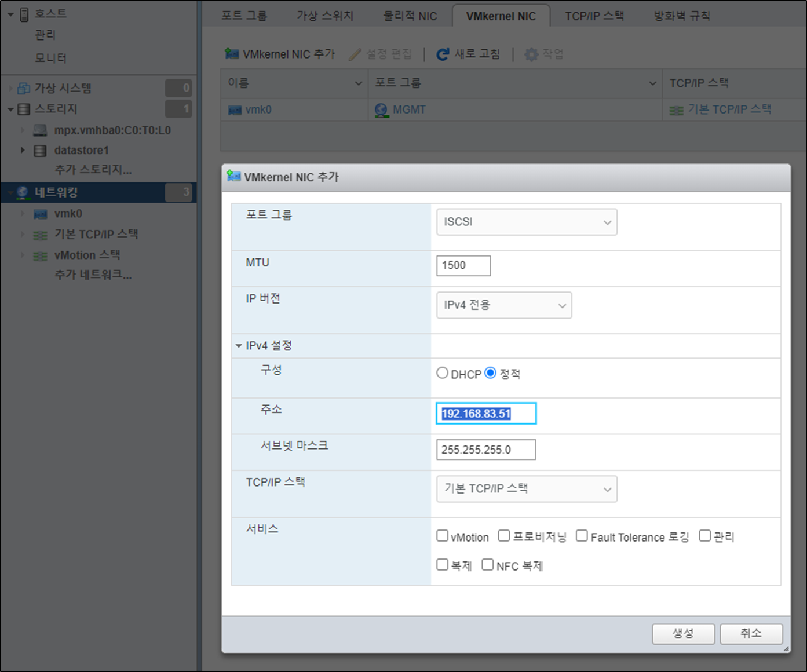Collapse the IPv4 설정 section
This screenshot has height=672, width=807.
click(239, 346)
